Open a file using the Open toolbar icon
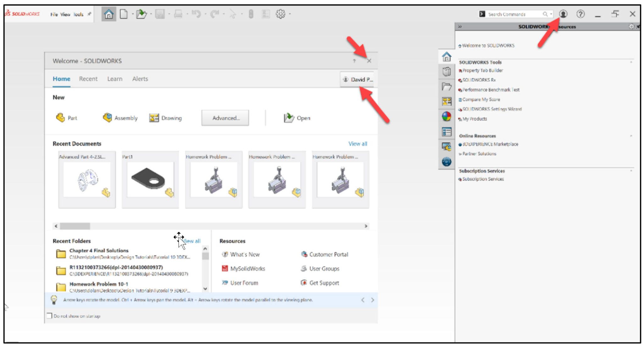The width and height of the screenshot is (644, 346). pos(142,14)
